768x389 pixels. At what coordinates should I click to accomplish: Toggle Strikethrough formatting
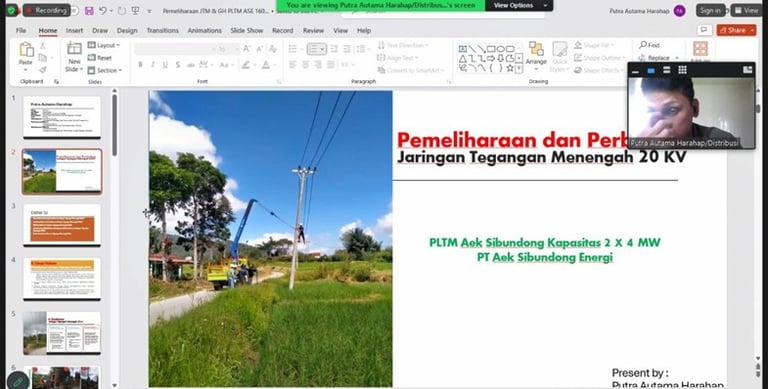pos(190,65)
